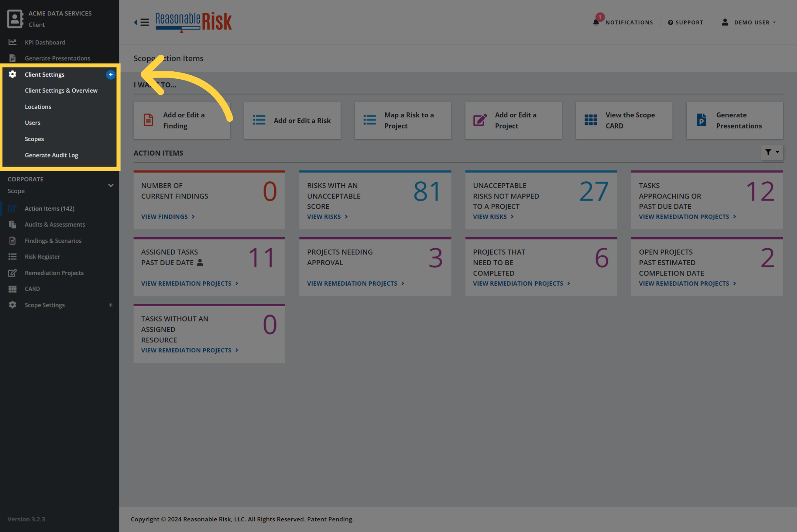Click the assigned-user icon on Past Due card
The image size is (797, 532).
coord(200,262)
